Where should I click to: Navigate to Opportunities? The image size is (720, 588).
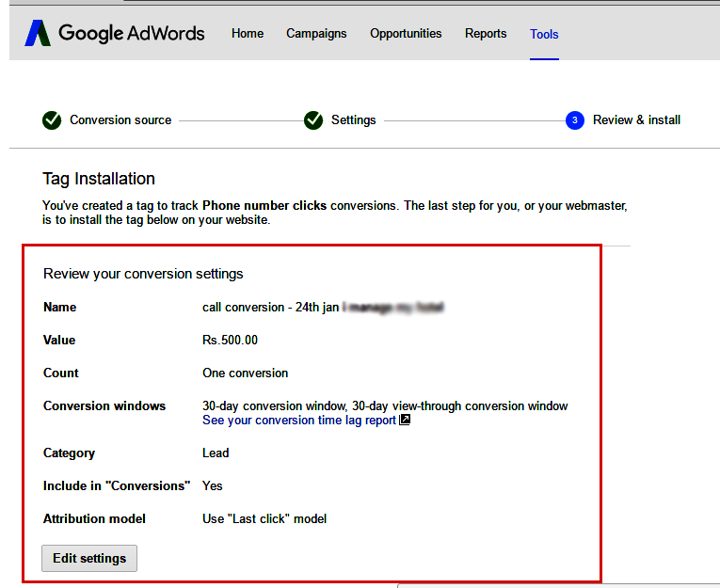pyautogui.click(x=406, y=34)
